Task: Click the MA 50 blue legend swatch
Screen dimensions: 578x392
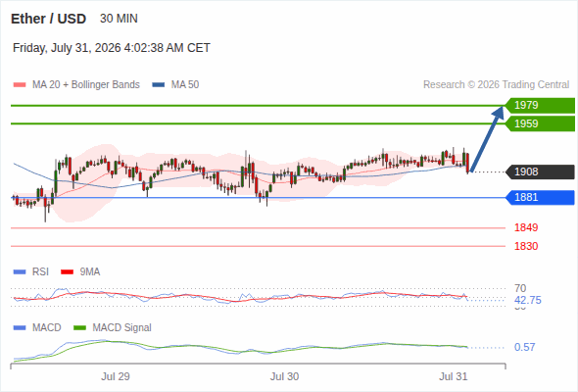Action: [159, 85]
